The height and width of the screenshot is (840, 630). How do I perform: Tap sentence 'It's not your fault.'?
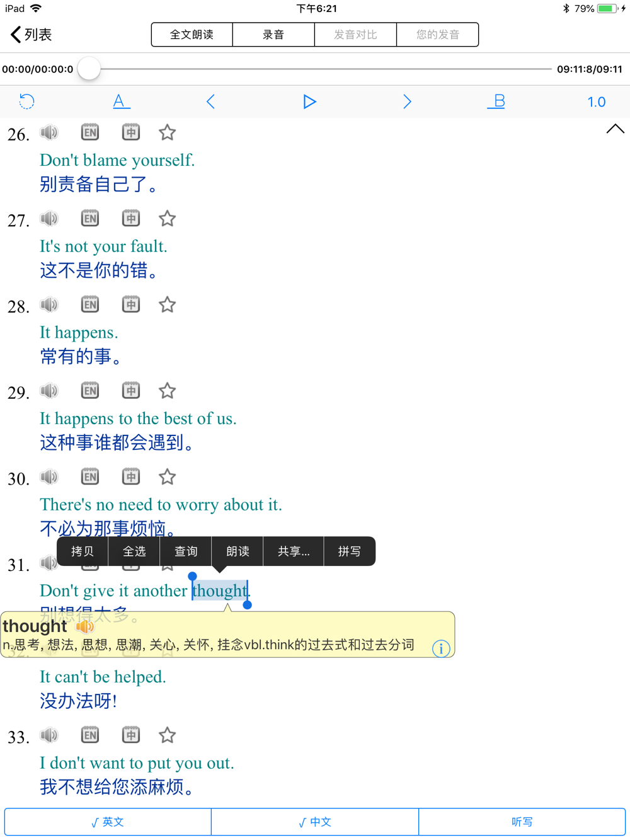pyautogui.click(x=103, y=246)
